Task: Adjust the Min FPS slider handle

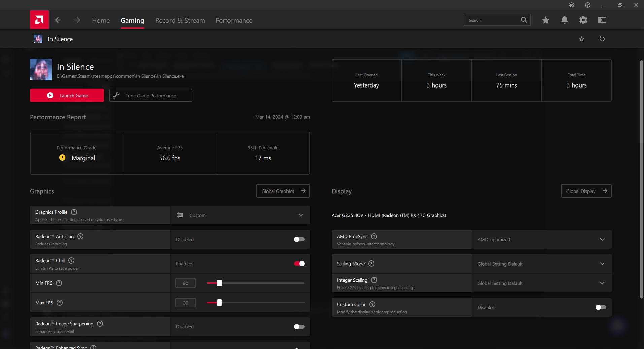Action: point(219,283)
